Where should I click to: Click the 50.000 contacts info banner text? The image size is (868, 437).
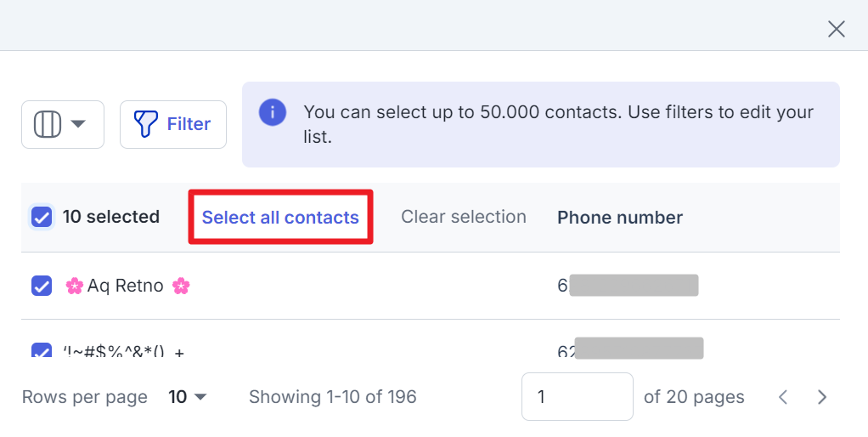tap(558, 124)
